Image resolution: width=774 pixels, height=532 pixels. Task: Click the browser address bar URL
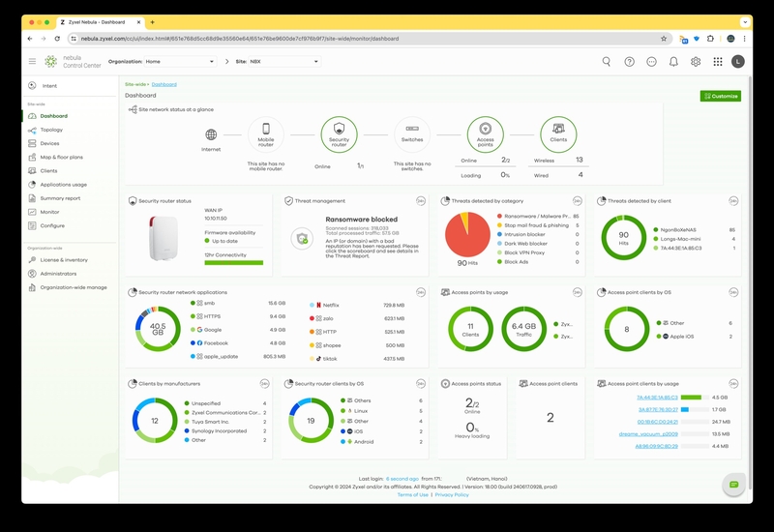tap(239, 39)
